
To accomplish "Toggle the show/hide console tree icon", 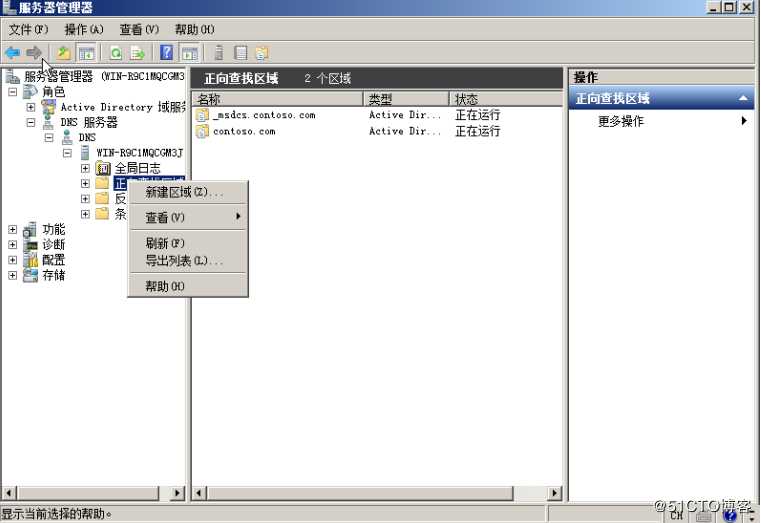I will [86, 52].
